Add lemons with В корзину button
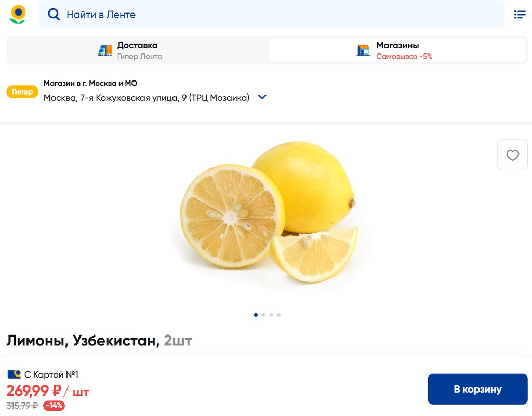Image resolution: width=532 pixels, height=416 pixels. [477, 389]
